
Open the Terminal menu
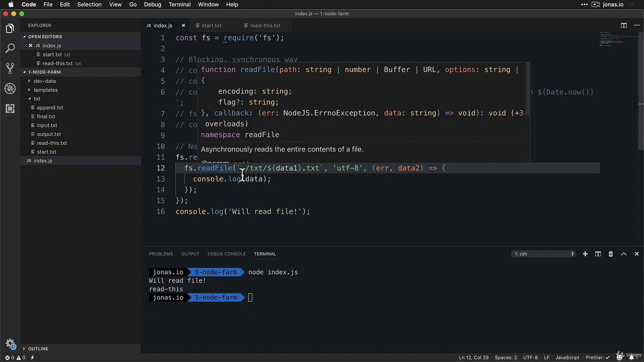(x=180, y=5)
